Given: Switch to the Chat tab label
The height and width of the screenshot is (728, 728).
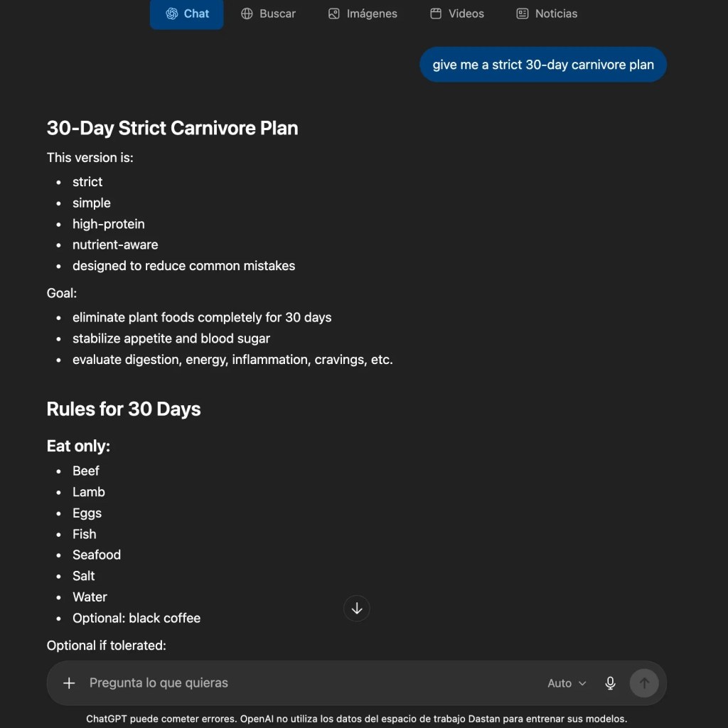Looking at the screenshot, I should point(196,14).
